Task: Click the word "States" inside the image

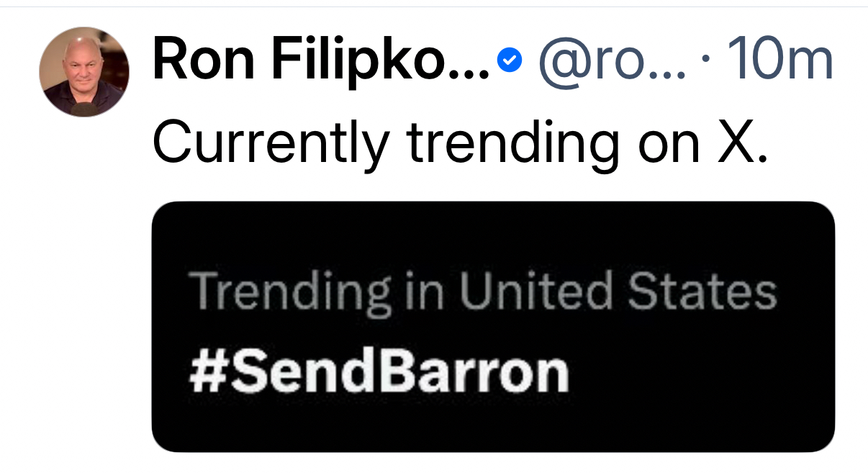Action: tap(702, 292)
